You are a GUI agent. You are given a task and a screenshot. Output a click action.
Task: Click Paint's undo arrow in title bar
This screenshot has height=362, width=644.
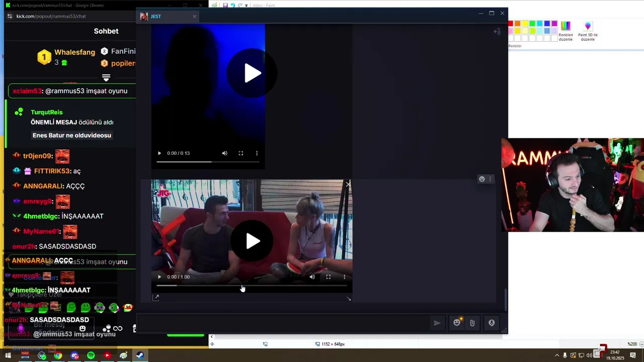[x=232, y=5]
